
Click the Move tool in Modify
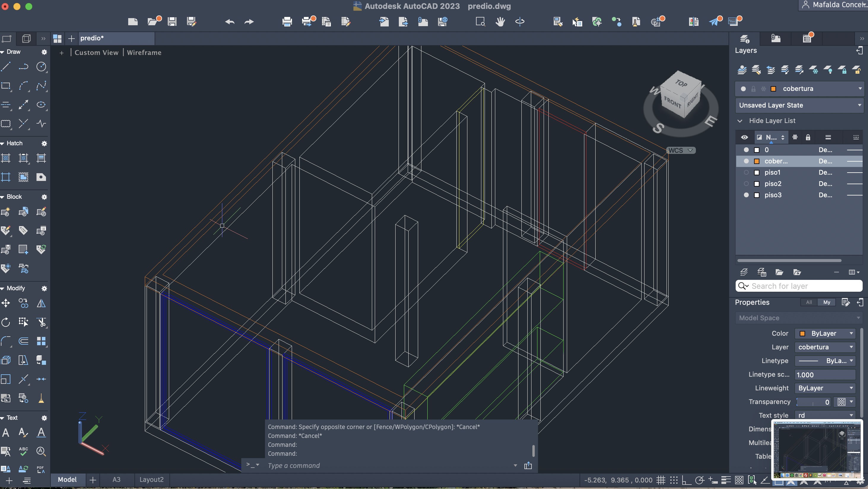coord(6,303)
